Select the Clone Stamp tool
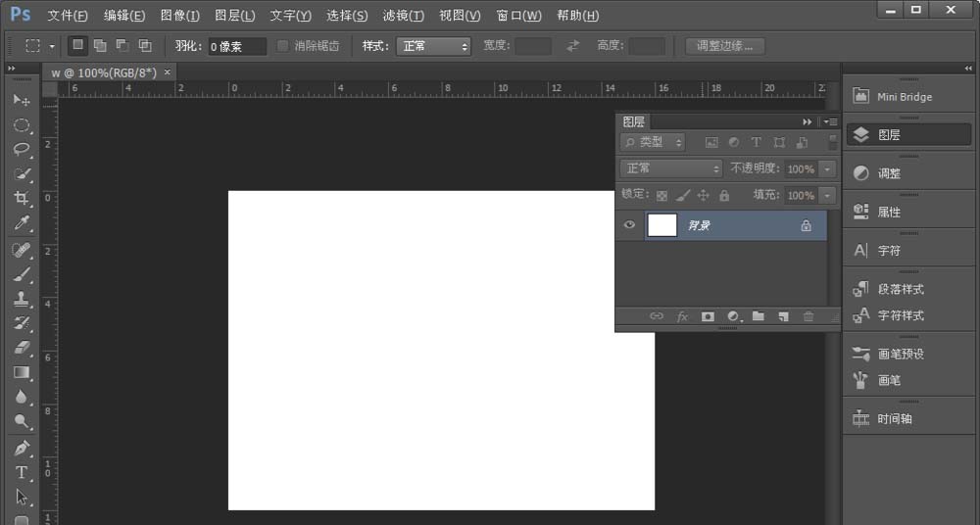This screenshot has width=980, height=525. point(21,299)
